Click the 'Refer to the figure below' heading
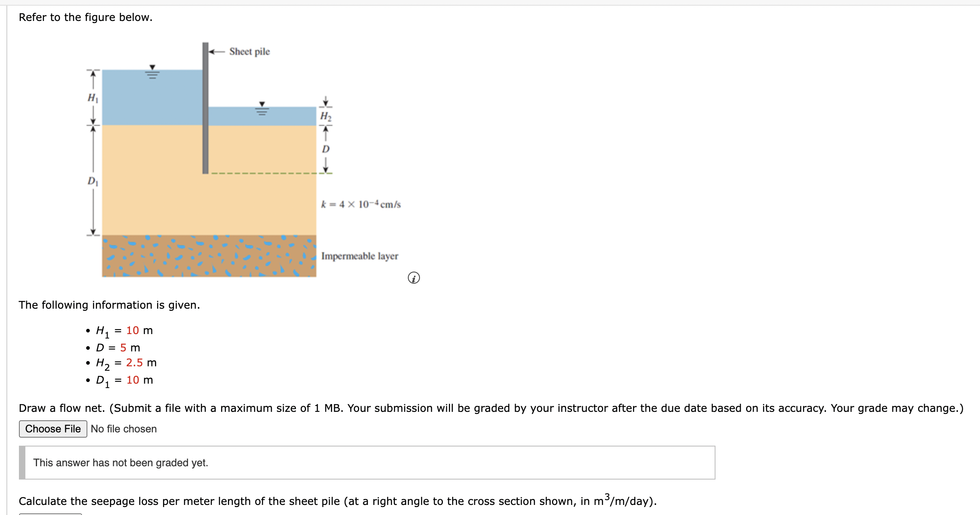 coord(85,17)
